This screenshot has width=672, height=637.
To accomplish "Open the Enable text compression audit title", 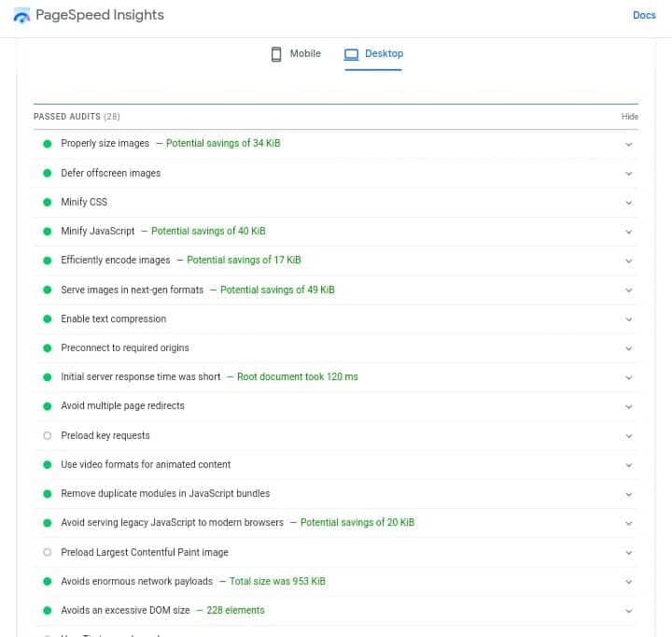I will [114, 319].
